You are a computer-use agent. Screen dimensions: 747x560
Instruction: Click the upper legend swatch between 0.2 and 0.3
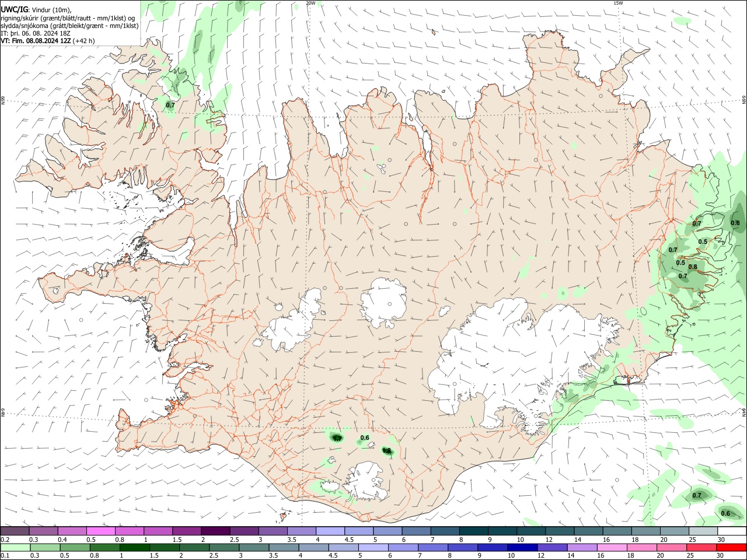(15, 531)
